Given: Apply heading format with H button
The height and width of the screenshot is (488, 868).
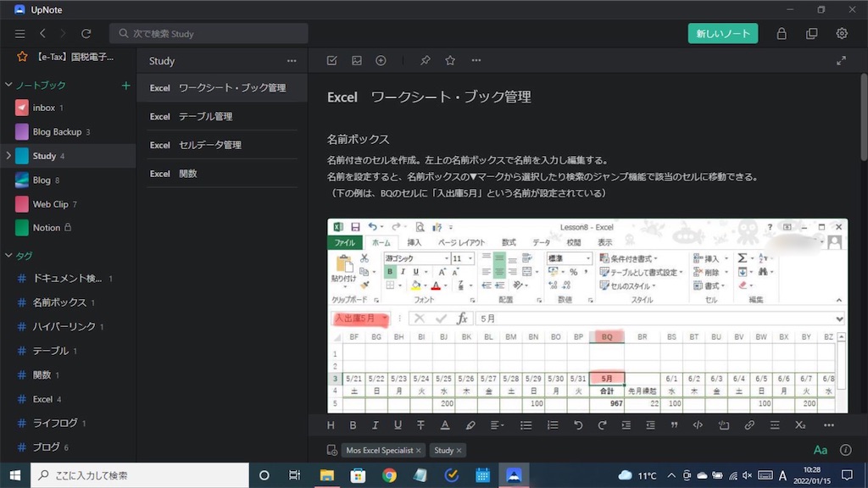Looking at the screenshot, I should (x=331, y=425).
